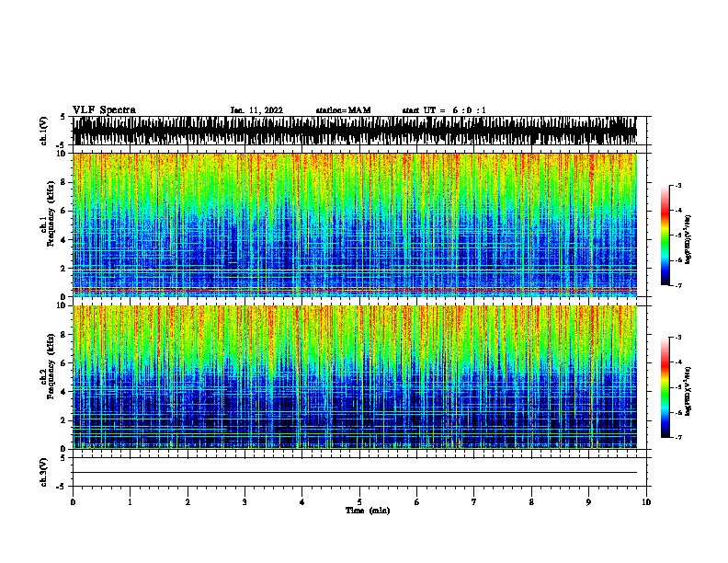Click the "station=MAM" label
Viewport: 728px width, 563px height.
[x=343, y=110]
